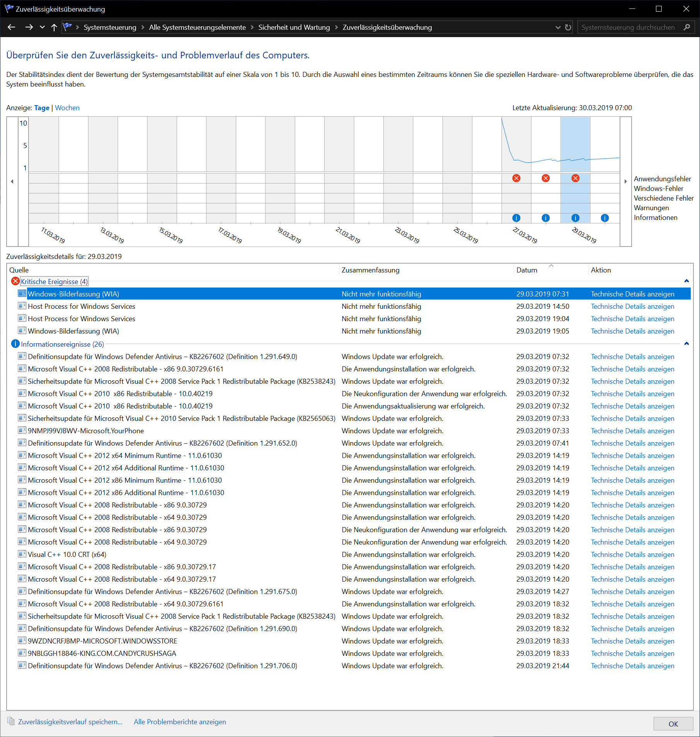This screenshot has width=700, height=737.
Task: Click the Kritische Ereignisse (4) group header
Action: click(55, 282)
